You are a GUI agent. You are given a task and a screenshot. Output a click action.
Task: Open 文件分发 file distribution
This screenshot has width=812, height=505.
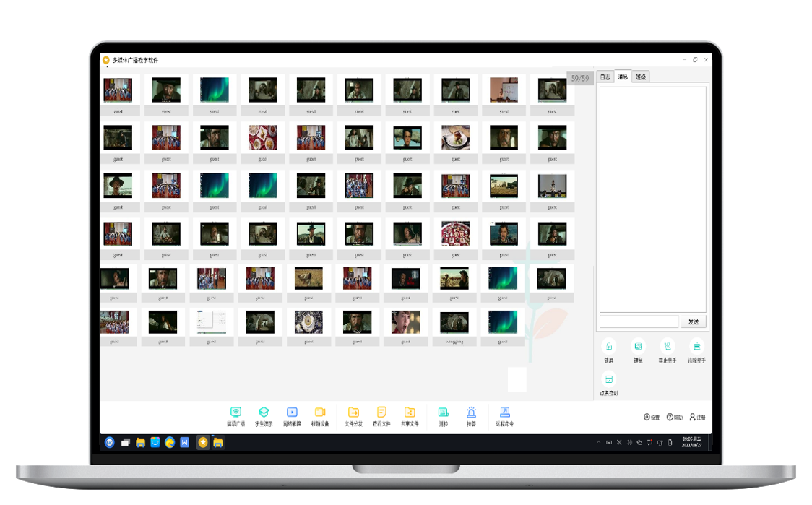pyautogui.click(x=353, y=413)
